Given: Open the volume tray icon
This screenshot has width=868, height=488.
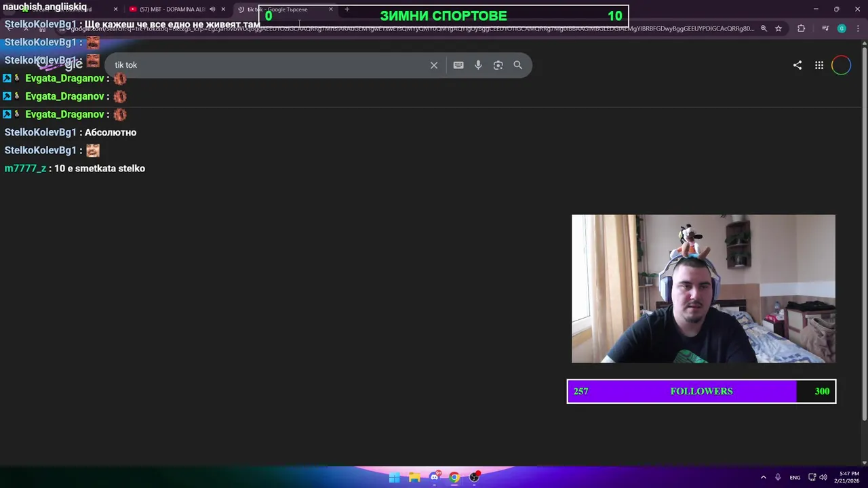Looking at the screenshot, I should (x=823, y=477).
